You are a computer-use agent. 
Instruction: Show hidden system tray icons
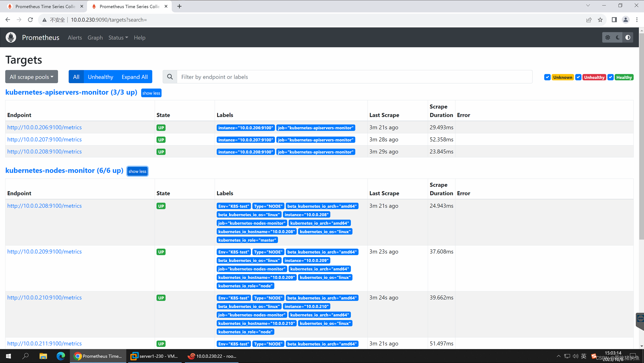[559, 356]
